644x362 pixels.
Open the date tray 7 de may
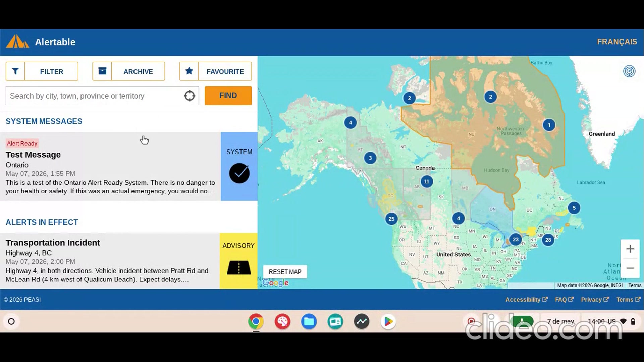pos(560,321)
